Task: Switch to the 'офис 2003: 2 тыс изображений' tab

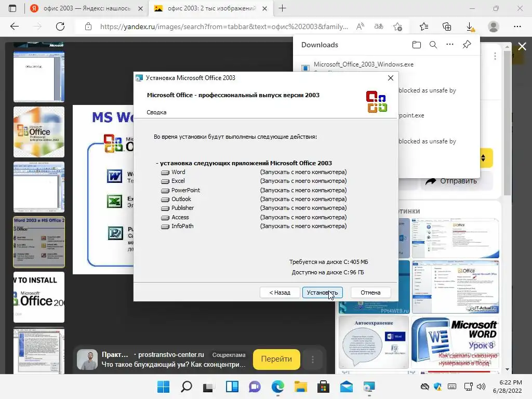Action: click(210, 8)
